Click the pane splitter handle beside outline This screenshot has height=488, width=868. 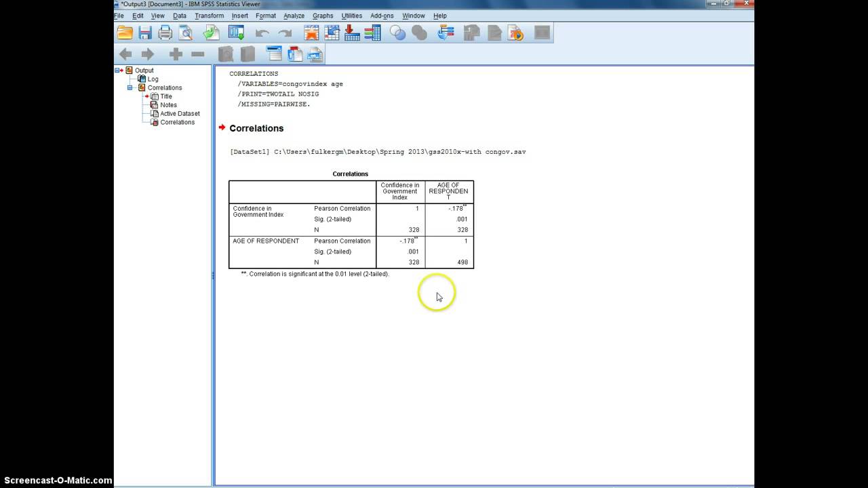pyautogui.click(x=213, y=276)
